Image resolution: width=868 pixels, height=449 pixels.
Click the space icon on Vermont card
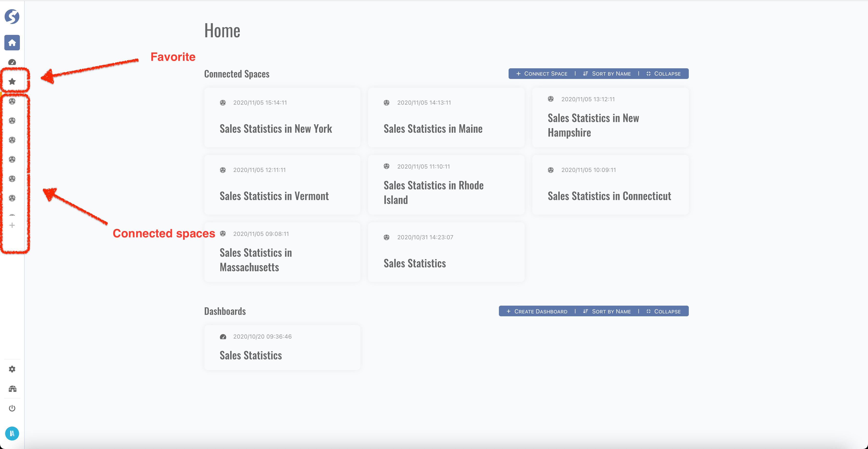tap(223, 170)
